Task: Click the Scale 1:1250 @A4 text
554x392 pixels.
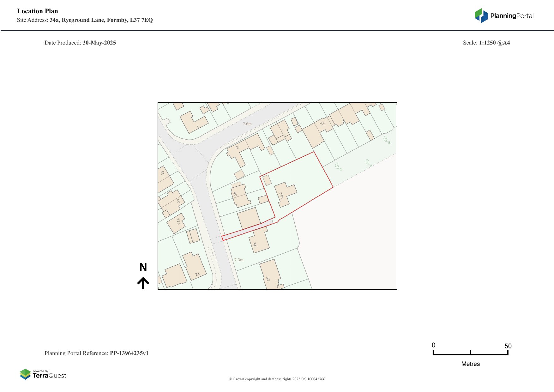Action: [x=486, y=43]
